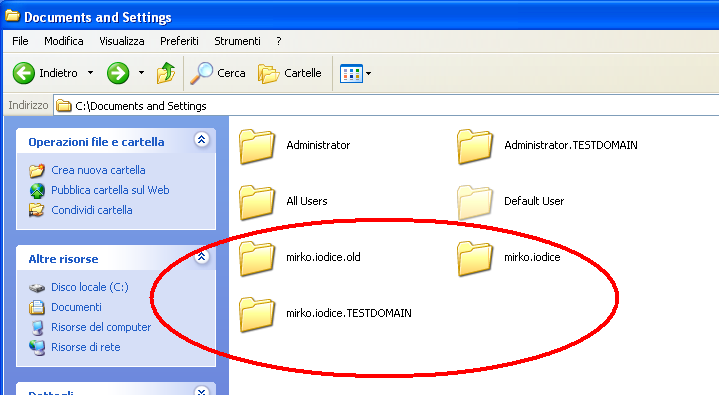
Task: Open the Disco locale (C:) link
Action: [90, 287]
